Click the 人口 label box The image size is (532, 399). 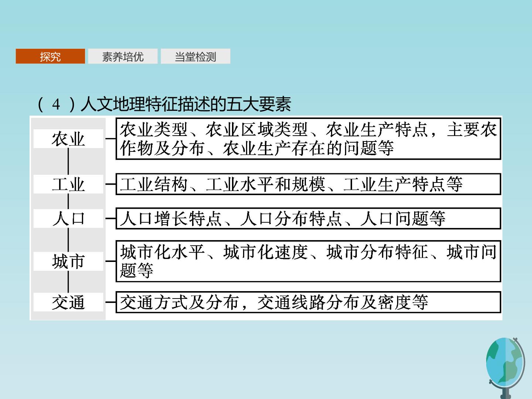68,218
